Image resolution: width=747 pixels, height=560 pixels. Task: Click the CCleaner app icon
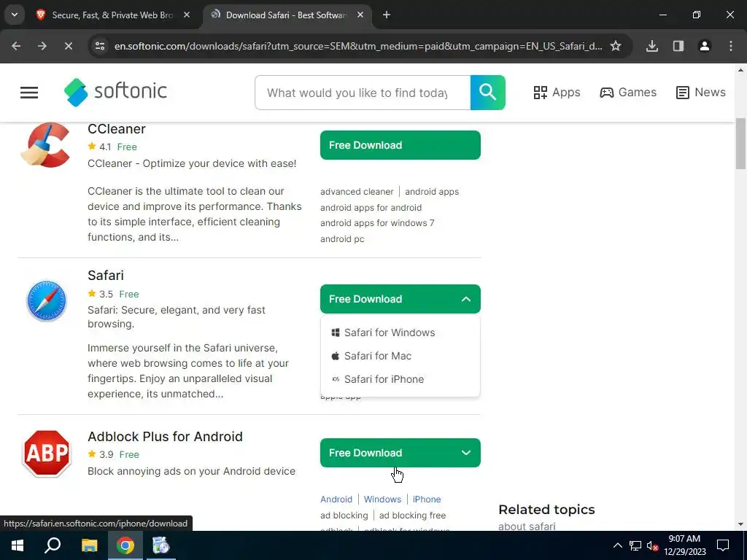(46, 145)
